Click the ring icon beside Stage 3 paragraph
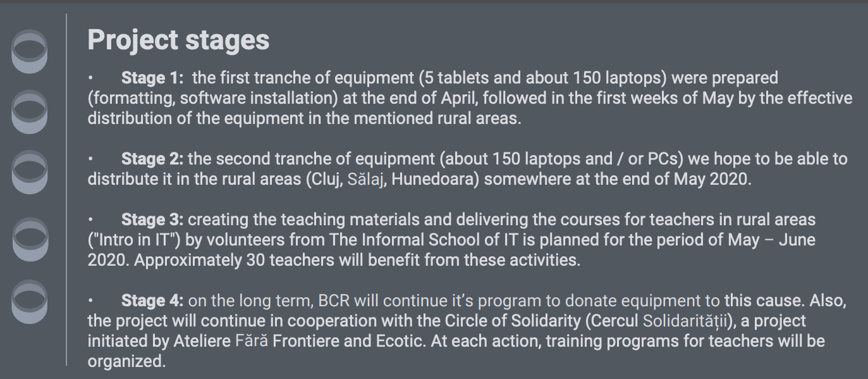The width and height of the screenshot is (868, 379). coord(29,239)
